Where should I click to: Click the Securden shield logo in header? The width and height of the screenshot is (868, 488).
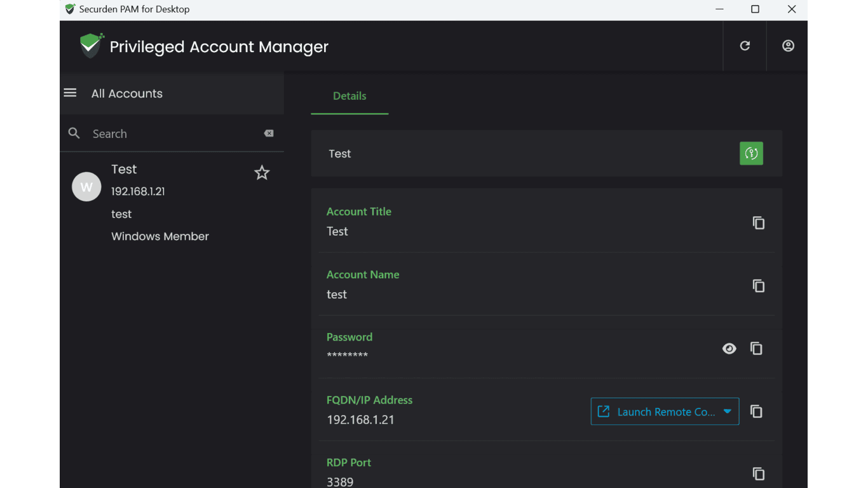[x=91, y=45]
